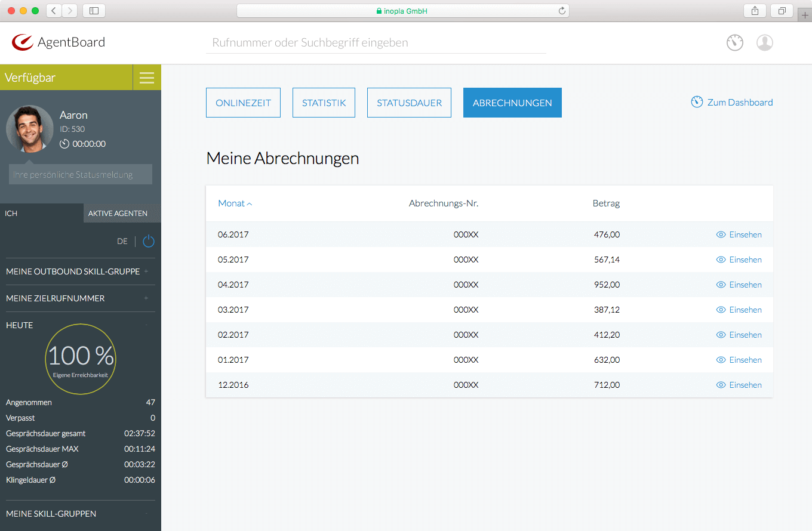Image resolution: width=812 pixels, height=531 pixels.
Task: Switch to the ICH sidebar tab
Action: coord(42,213)
